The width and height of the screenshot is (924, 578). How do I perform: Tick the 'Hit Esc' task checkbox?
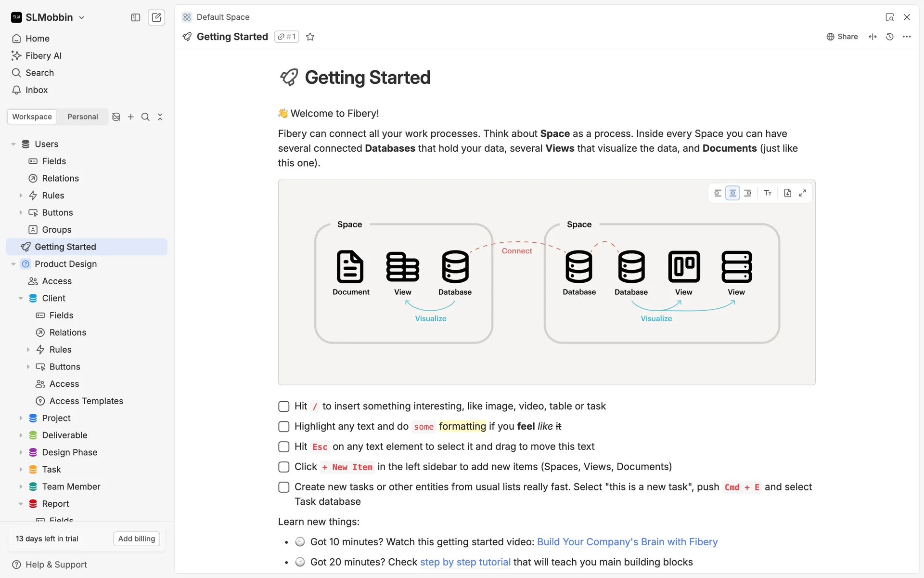pos(284,447)
